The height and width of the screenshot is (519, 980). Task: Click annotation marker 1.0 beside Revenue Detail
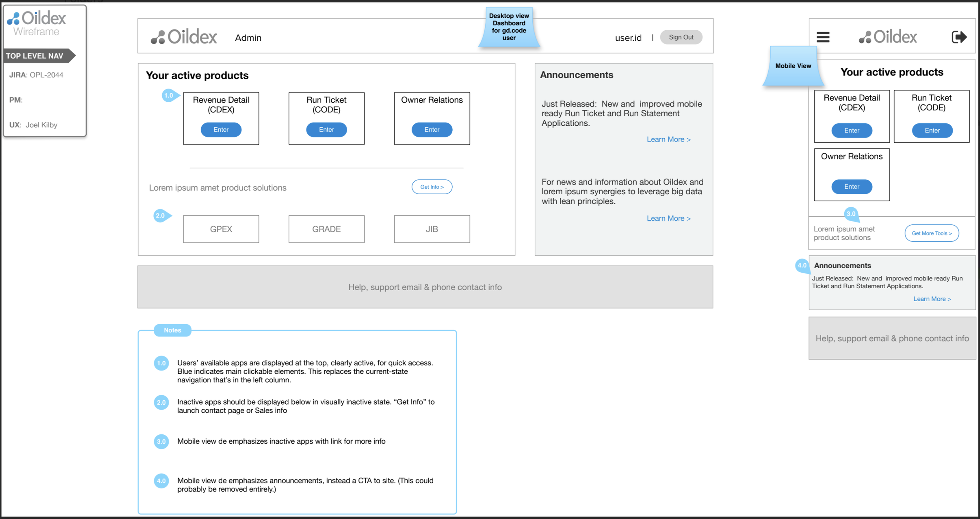pos(169,96)
